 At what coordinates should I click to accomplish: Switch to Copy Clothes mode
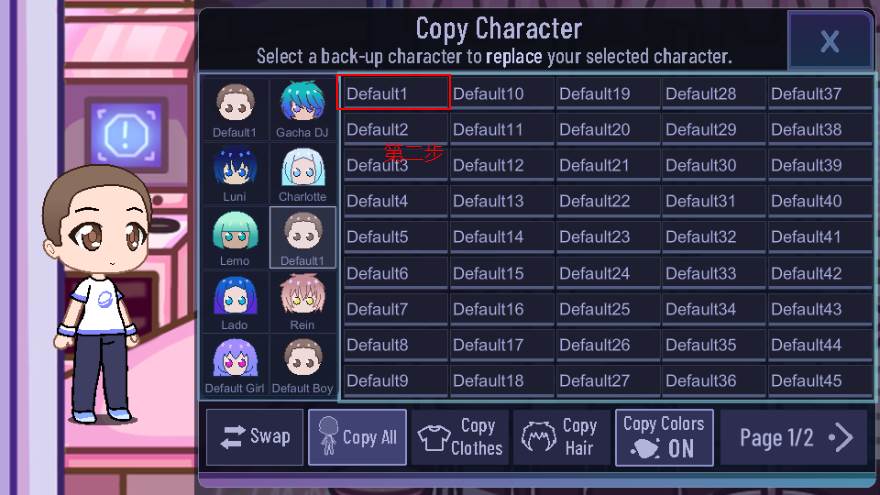pos(460,437)
